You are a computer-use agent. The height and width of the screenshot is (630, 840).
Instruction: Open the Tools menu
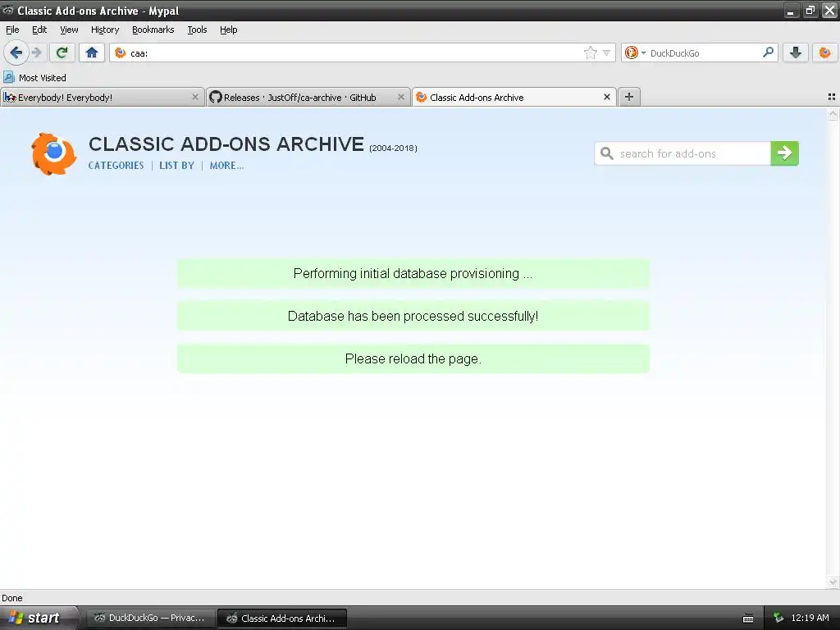click(x=197, y=30)
